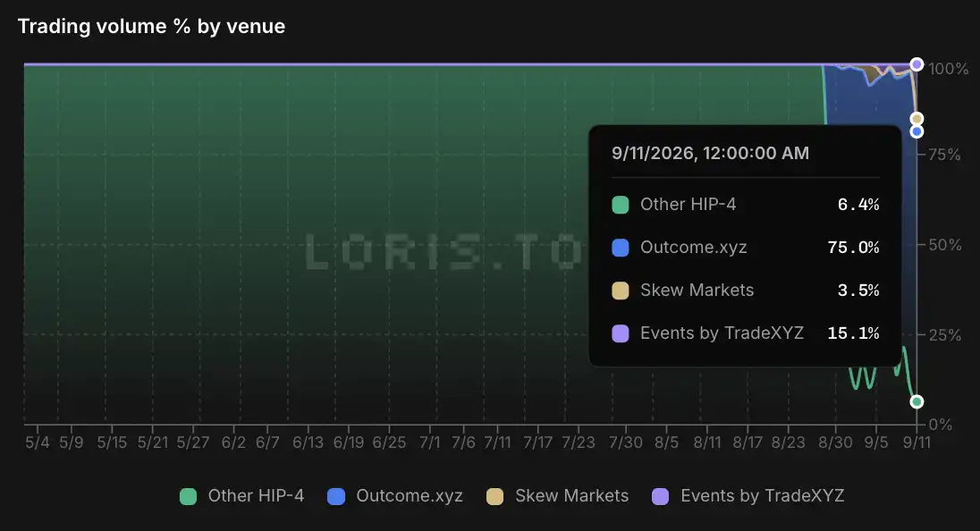Click "Skew Markets" label inside the tooltip

pos(697,291)
